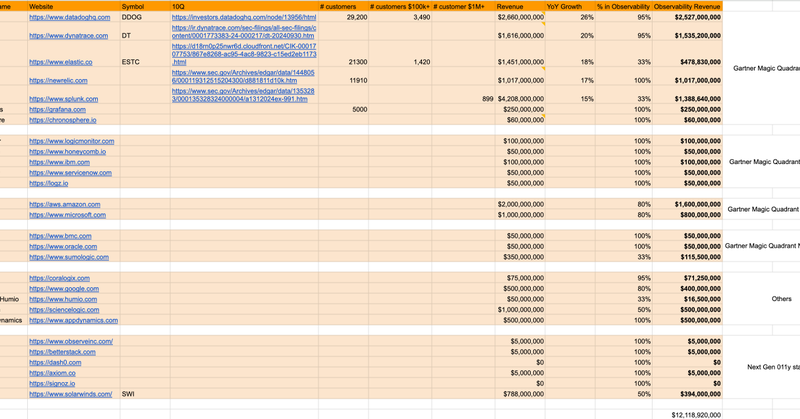Select the $2,660,000,000 revenue cell
Image resolution: width=800 pixels, height=419 pixels.
click(x=520, y=17)
